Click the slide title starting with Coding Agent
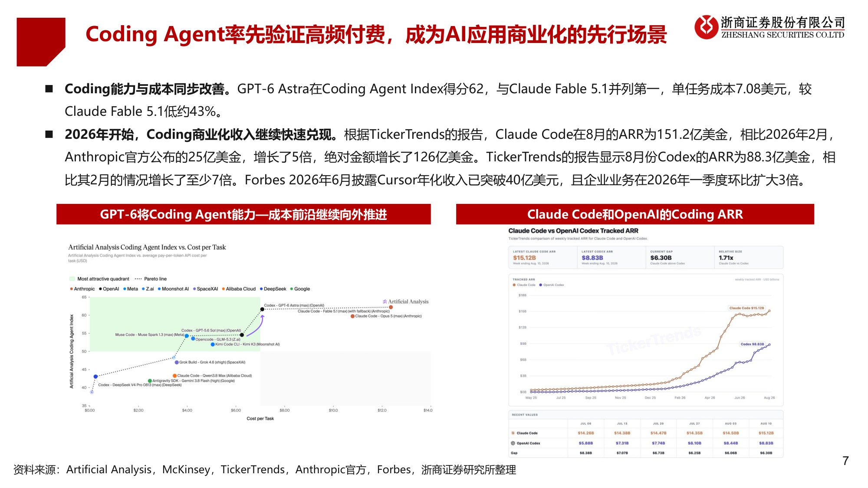 [x=376, y=34]
